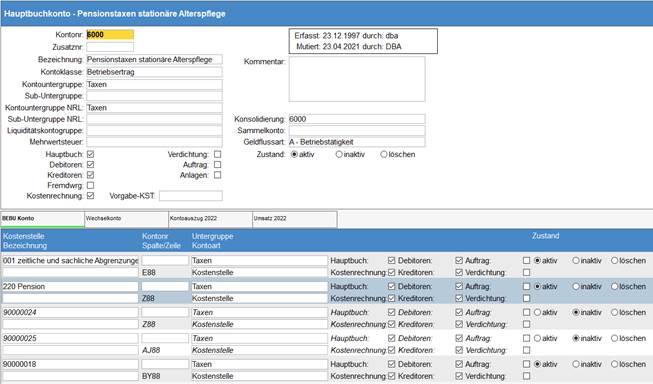Click inside the Kommentar text area
653x384 pixels.
[x=357, y=79]
